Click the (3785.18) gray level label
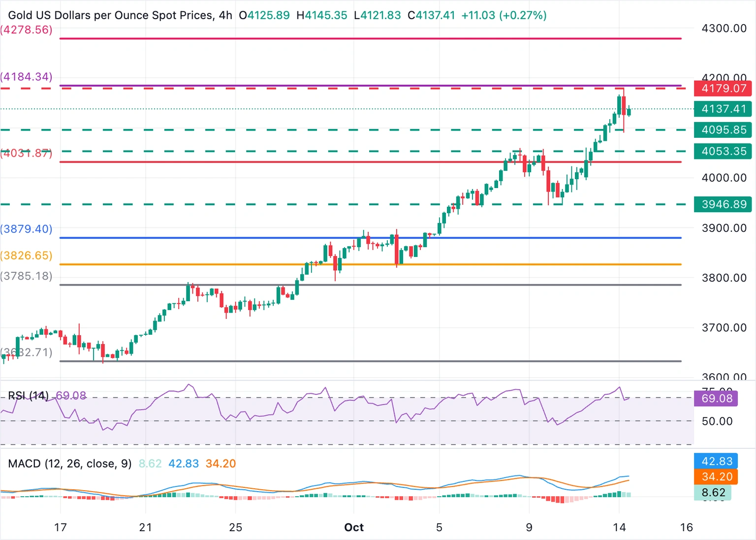Image resolution: width=756 pixels, height=540 pixels. 27,276
